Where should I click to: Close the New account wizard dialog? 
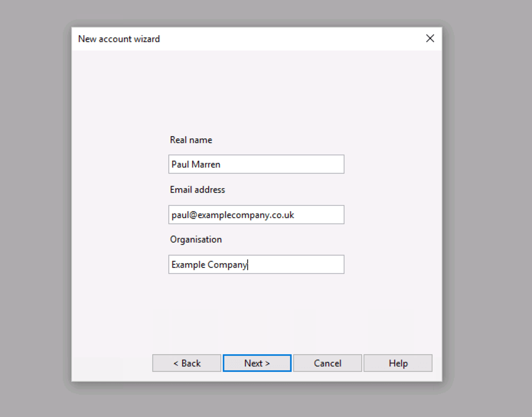coord(430,39)
